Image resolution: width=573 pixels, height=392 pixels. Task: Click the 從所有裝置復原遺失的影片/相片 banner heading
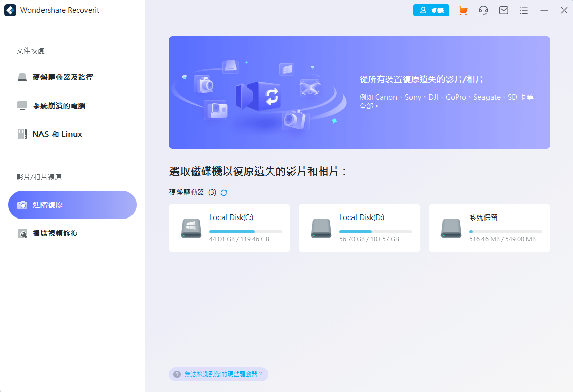[x=421, y=79]
